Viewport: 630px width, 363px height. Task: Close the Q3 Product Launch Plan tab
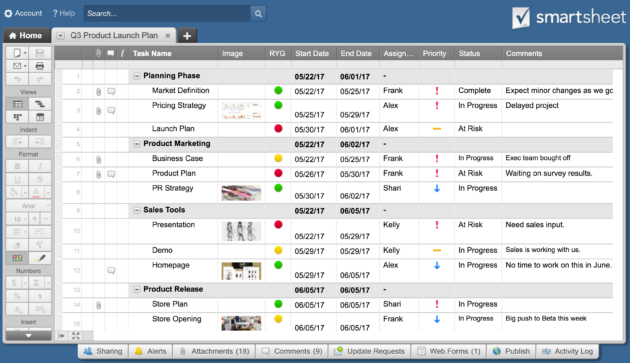[168, 36]
